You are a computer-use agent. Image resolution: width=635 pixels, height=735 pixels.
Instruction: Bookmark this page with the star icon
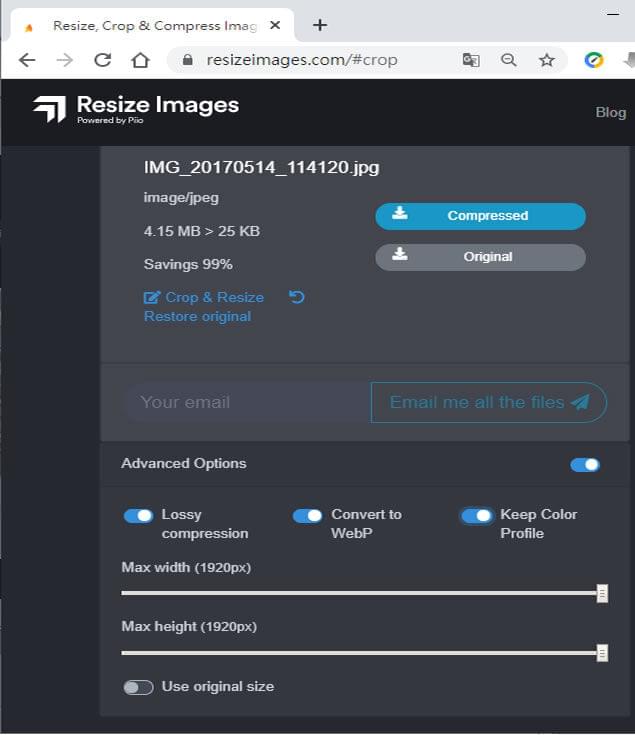546,60
